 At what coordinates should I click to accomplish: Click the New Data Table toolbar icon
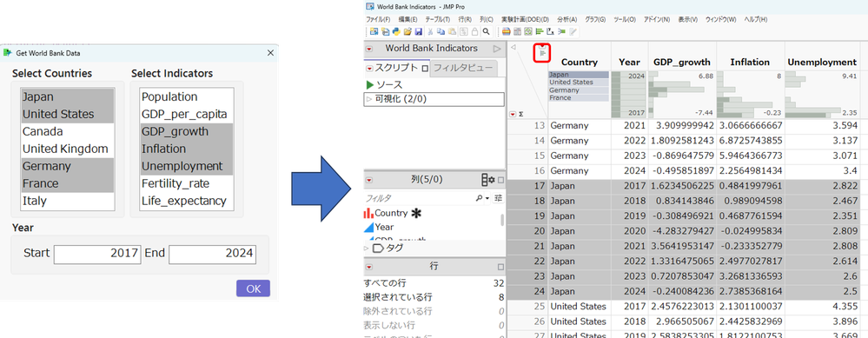click(374, 31)
